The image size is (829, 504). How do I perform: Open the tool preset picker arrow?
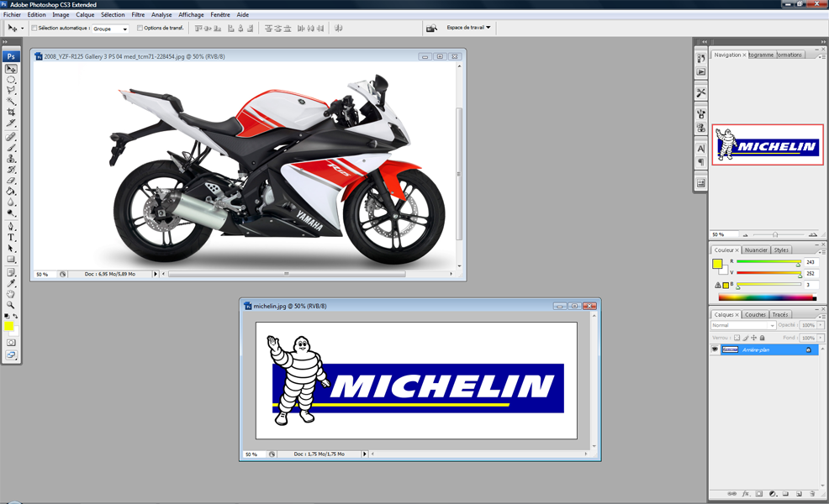pyautogui.click(x=22, y=28)
